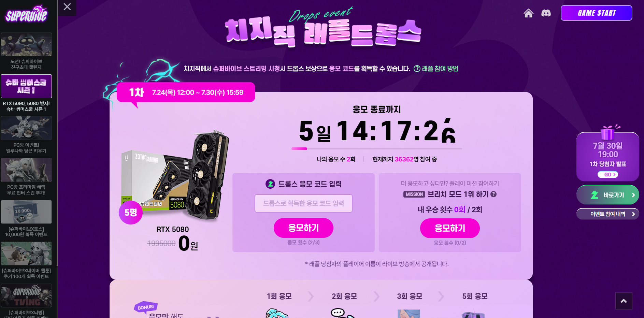Open the Discord icon link
644x318 pixels.
click(x=546, y=13)
